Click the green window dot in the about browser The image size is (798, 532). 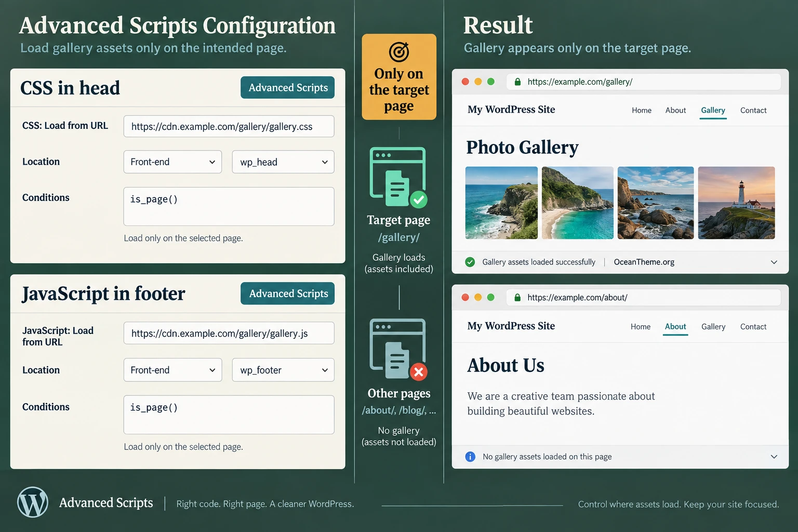point(491,297)
